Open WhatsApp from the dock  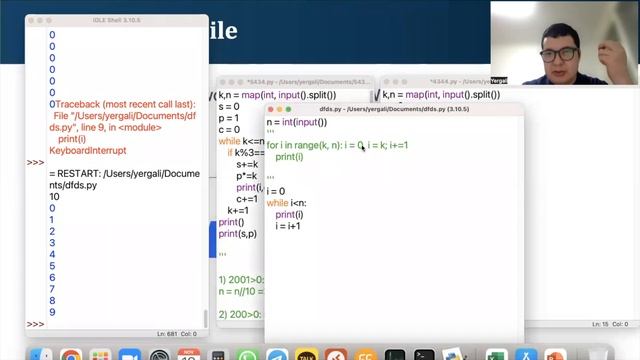(247, 355)
